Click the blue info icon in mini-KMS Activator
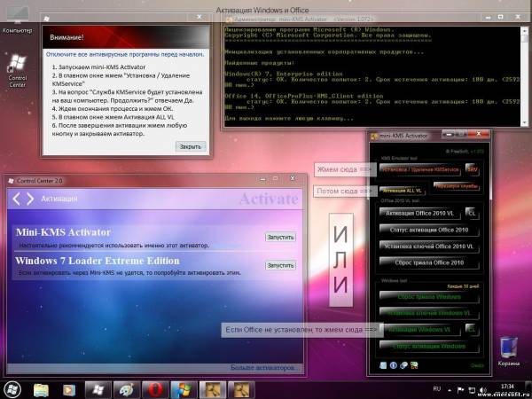 pos(393,365)
